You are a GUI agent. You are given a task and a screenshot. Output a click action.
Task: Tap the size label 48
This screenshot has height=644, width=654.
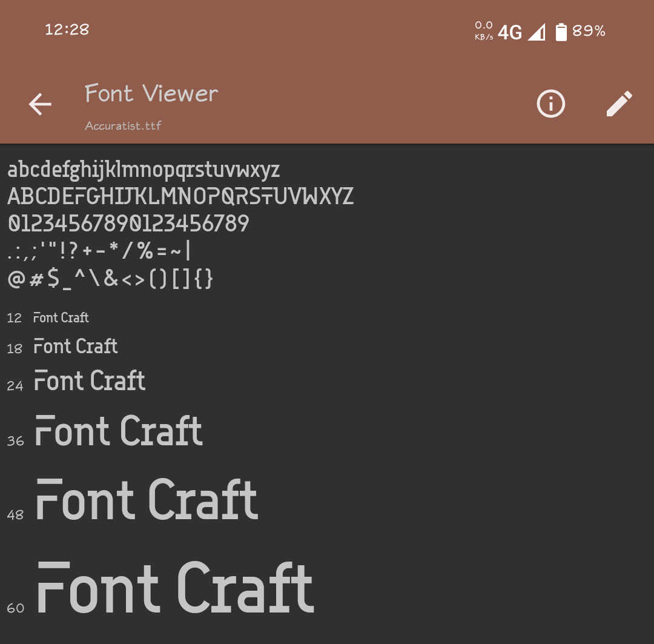15,515
